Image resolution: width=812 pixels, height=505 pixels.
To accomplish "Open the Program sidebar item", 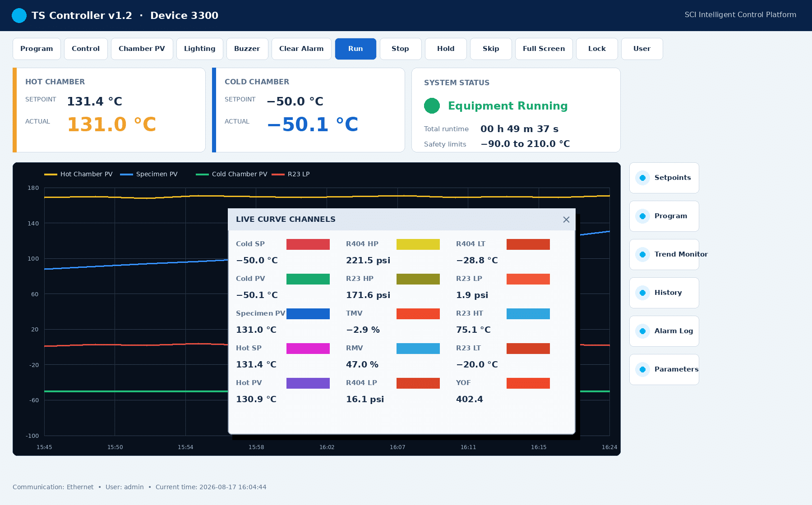I will click(664, 216).
